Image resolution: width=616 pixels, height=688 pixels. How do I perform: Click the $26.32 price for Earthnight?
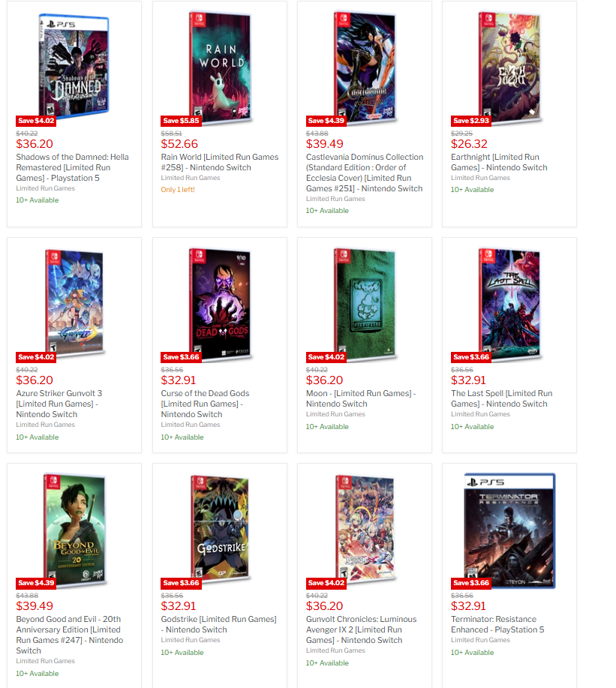coord(469,144)
